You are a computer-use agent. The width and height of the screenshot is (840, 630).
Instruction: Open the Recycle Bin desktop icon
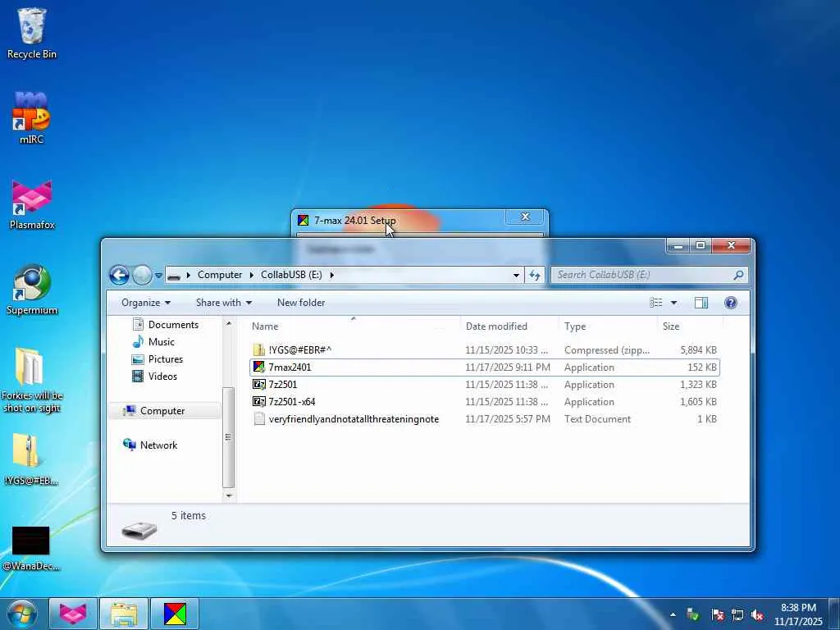[32, 33]
